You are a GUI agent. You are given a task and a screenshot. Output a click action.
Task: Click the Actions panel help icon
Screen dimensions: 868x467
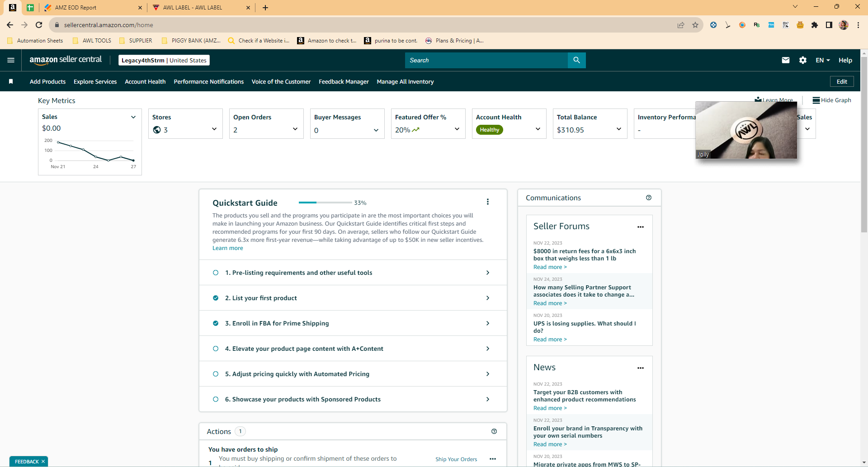(494, 431)
